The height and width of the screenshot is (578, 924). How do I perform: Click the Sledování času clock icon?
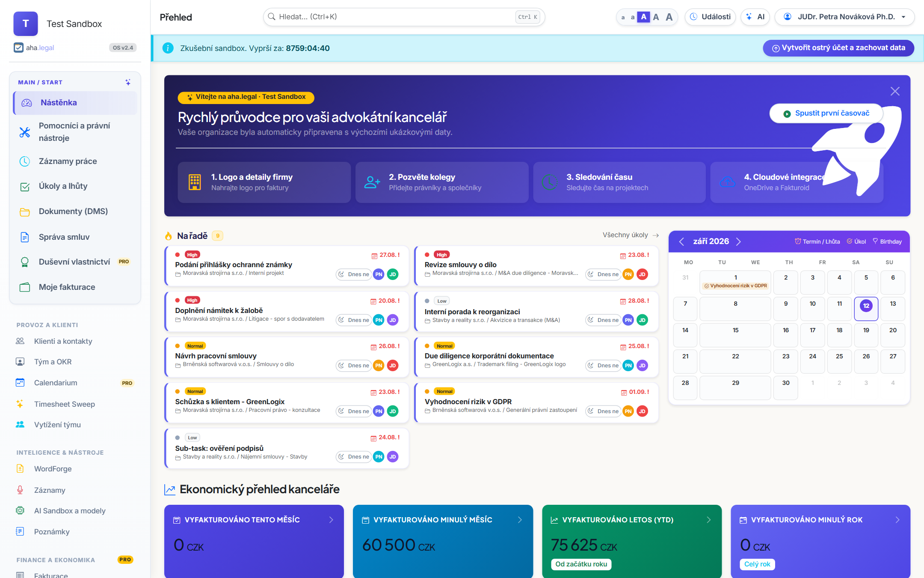click(550, 182)
